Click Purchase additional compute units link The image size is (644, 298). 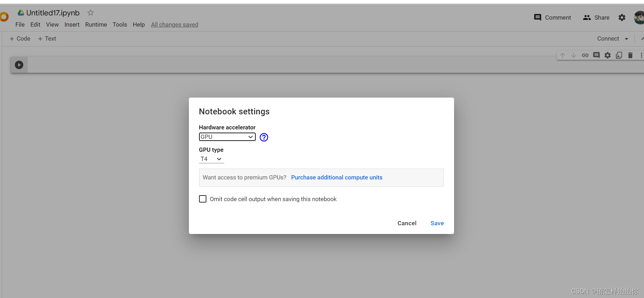(x=337, y=177)
